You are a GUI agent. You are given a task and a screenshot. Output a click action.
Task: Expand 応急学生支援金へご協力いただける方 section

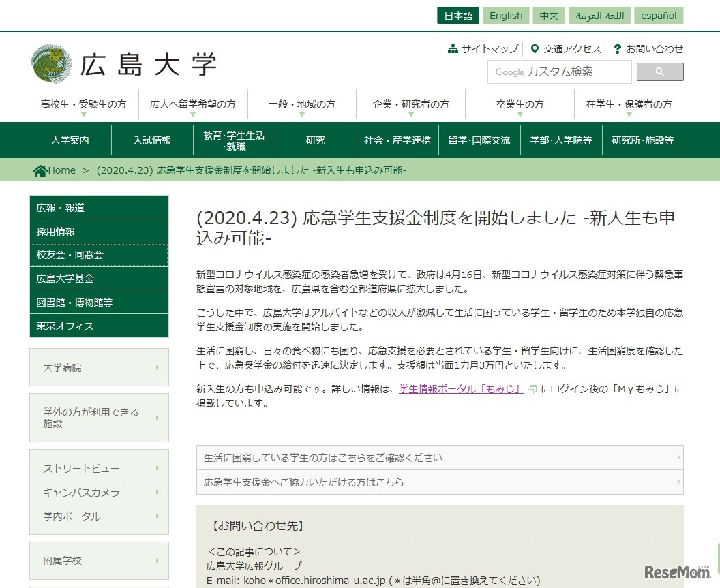[x=440, y=482]
